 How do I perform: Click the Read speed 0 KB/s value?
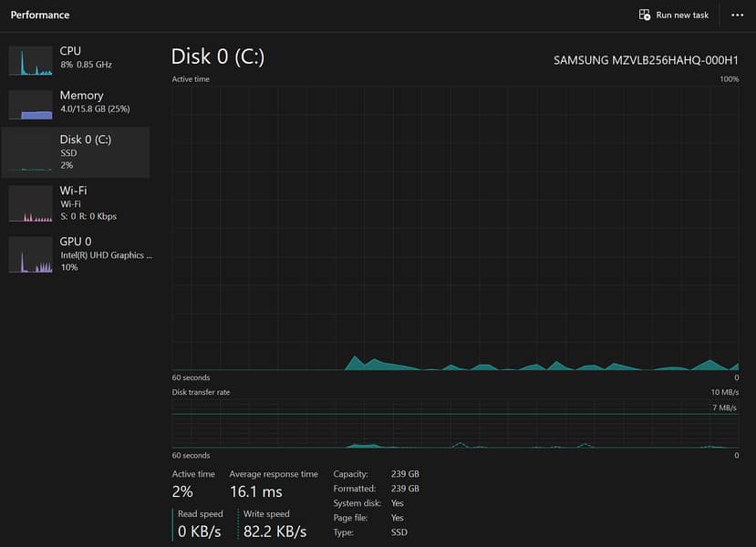coord(200,532)
